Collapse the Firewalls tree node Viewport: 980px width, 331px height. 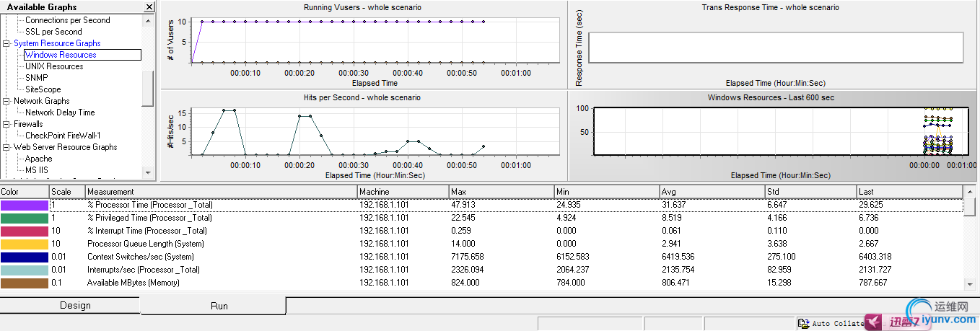tap(6, 124)
